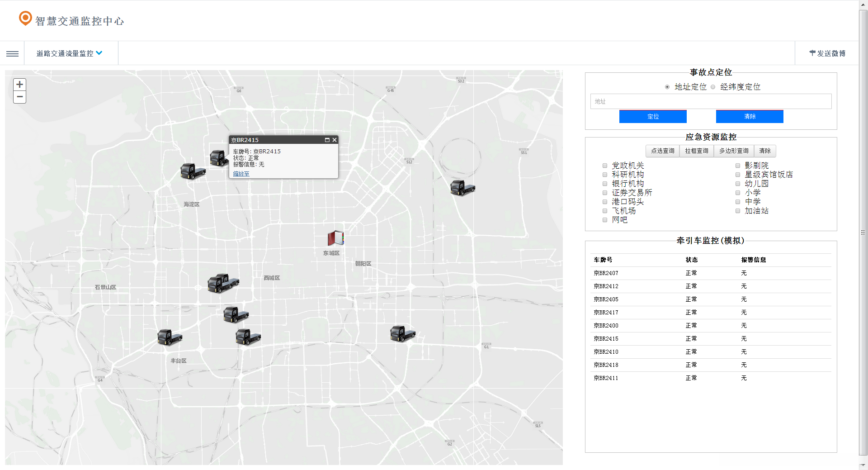Screen dimensions: 868x470
Task: Click the 发送微博 share icon
Action: [812, 53]
